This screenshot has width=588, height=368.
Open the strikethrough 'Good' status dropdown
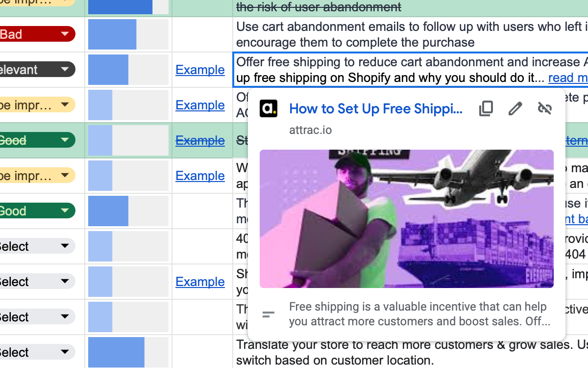point(65,140)
